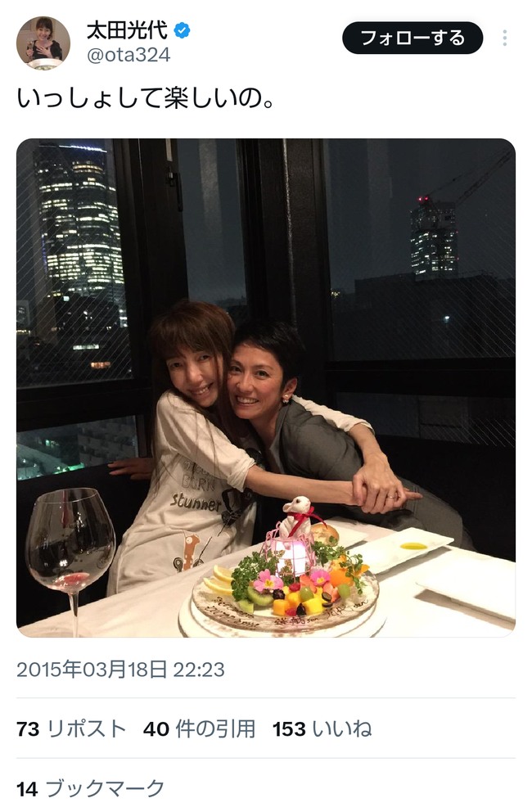Open the three-dot more options menu
The height and width of the screenshot is (812, 532).
[x=504, y=38]
